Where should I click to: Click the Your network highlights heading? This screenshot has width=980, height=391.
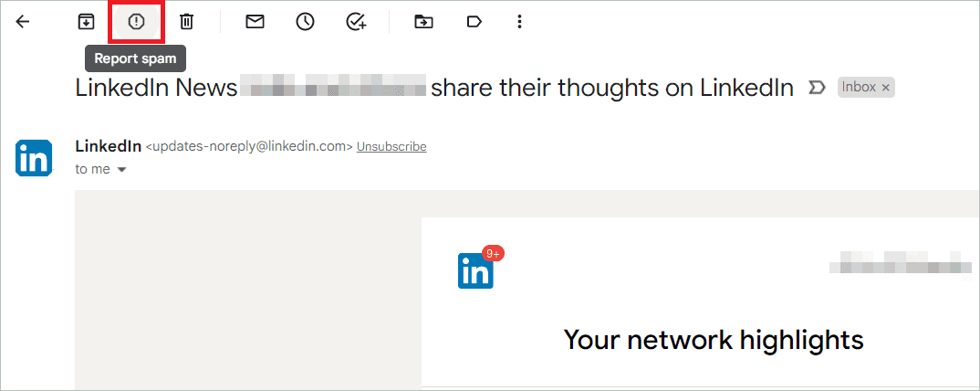tap(714, 340)
